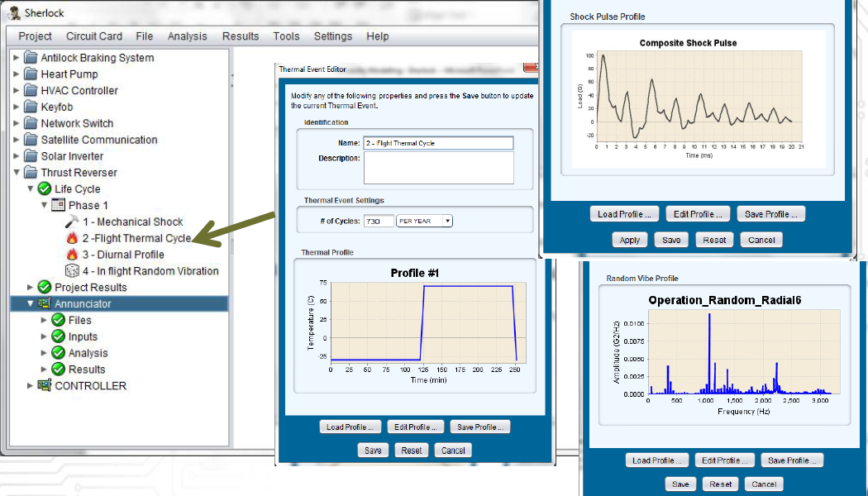Click the thermal event Name input field
The width and height of the screenshot is (868, 496).
438,143
